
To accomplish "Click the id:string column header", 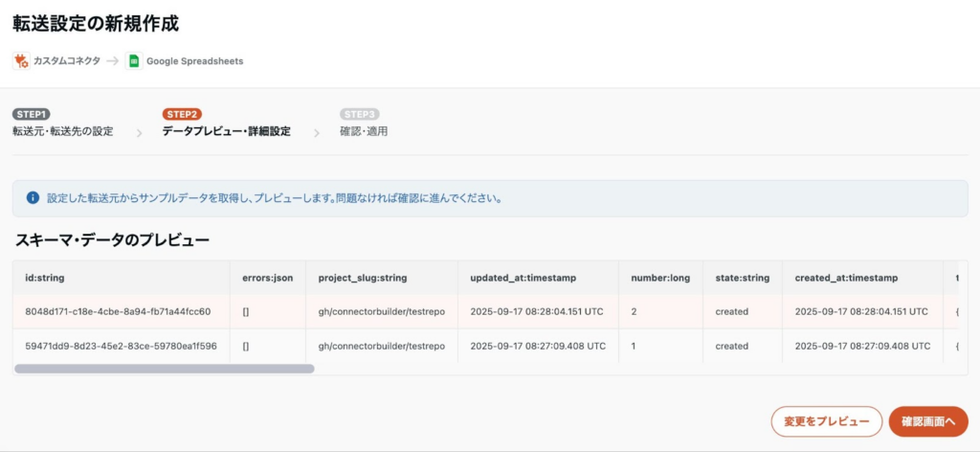I will (45, 278).
